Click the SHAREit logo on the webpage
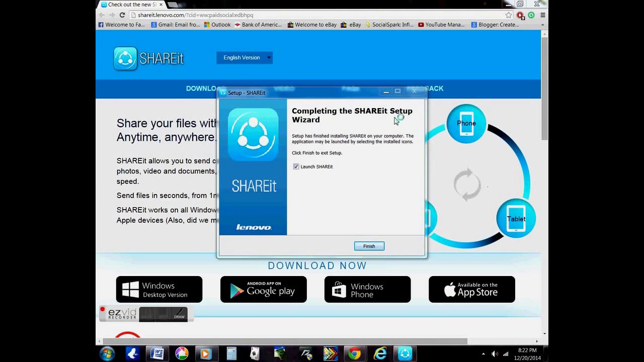The image size is (644, 362). click(148, 58)
